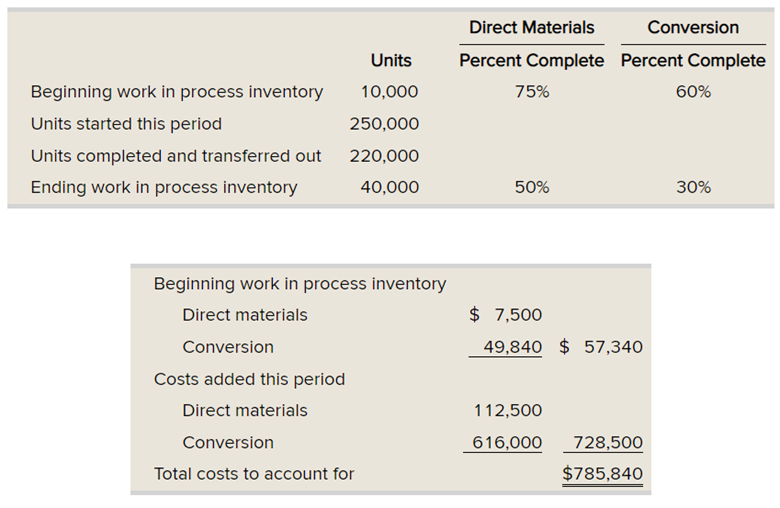This screenshot has height=508, width=780.
Task: Select the 250,000 units started value
Action: [x=384, y=124]
